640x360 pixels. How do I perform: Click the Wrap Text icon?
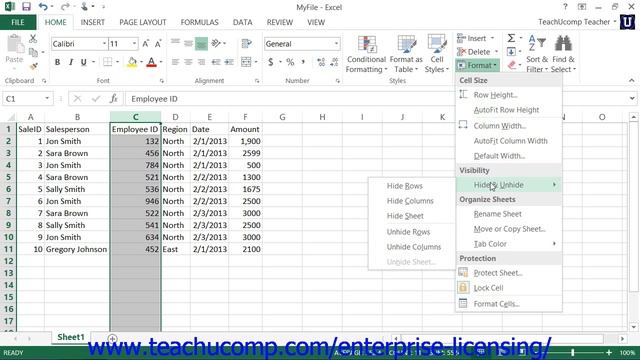coord(247,43)
